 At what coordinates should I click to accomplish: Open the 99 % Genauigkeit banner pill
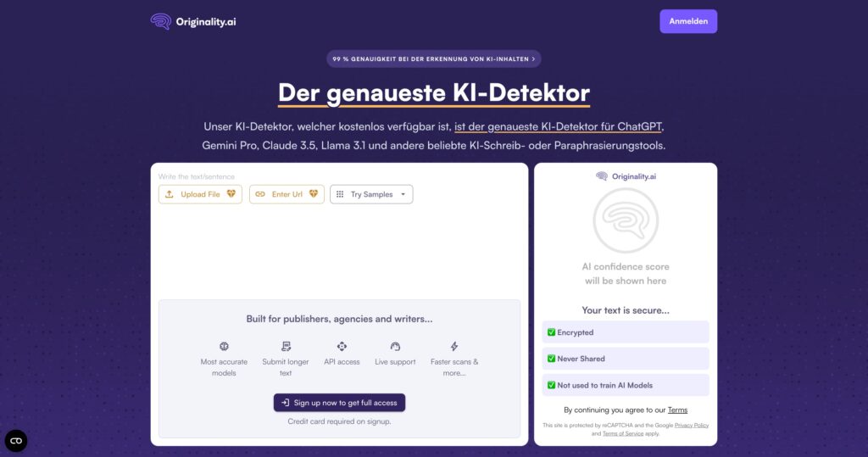click(433, 59)
